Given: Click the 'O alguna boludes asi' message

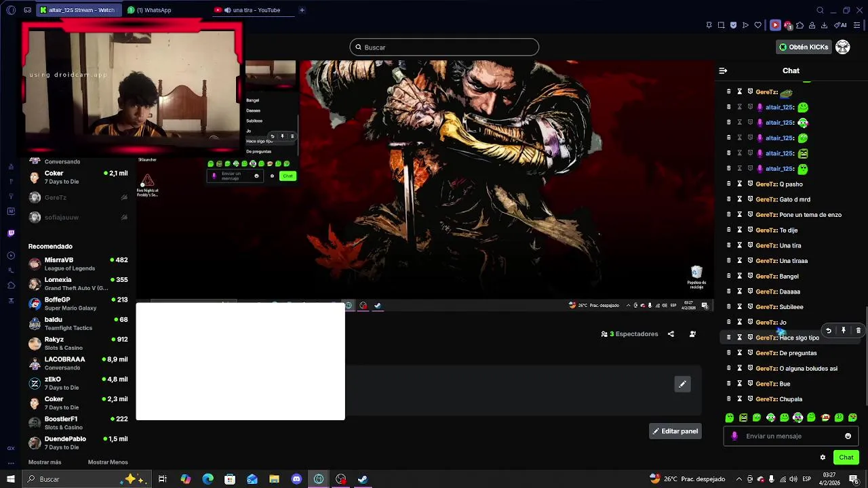Looking at the screenshot, I should coord(808,369).
